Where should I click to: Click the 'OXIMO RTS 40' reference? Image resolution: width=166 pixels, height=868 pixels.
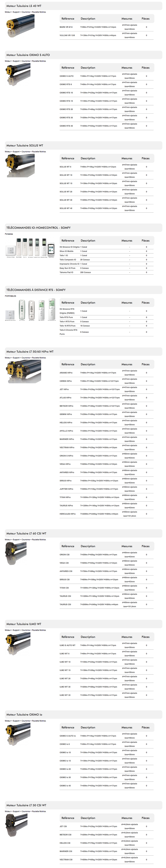[66, 126]
